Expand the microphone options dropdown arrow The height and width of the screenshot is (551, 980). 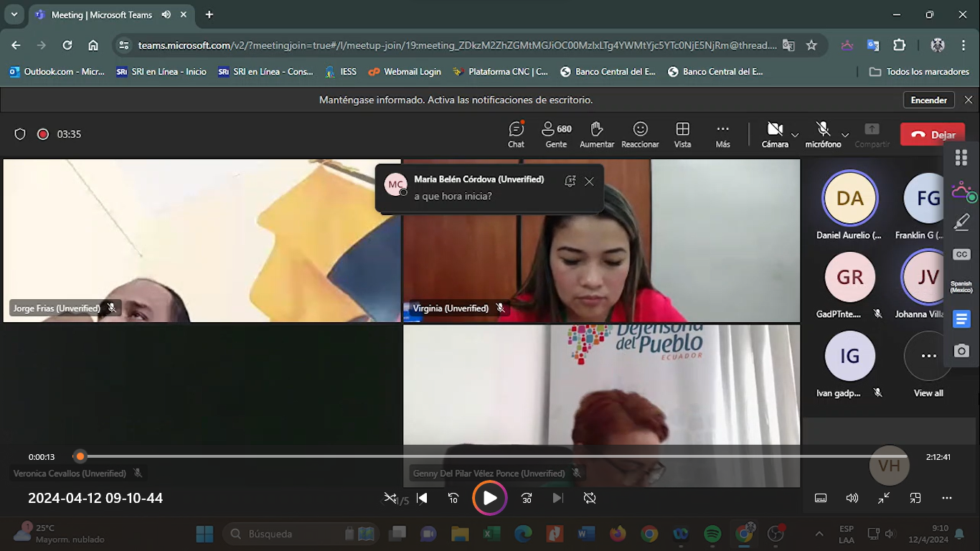[845, 135]
